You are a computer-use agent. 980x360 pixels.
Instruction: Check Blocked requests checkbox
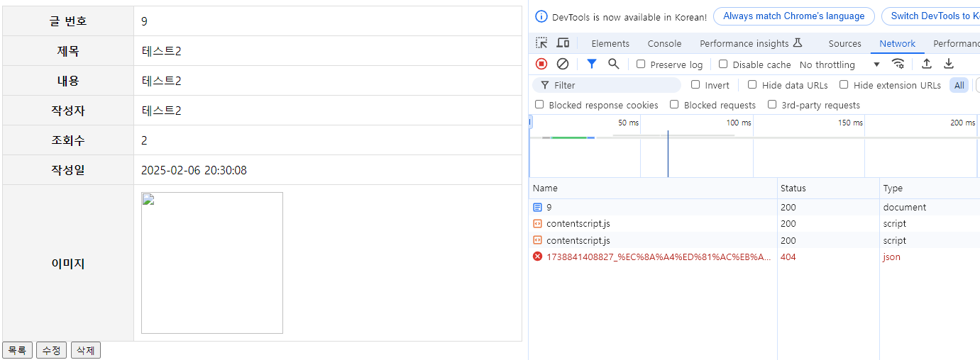pos(674,104)
